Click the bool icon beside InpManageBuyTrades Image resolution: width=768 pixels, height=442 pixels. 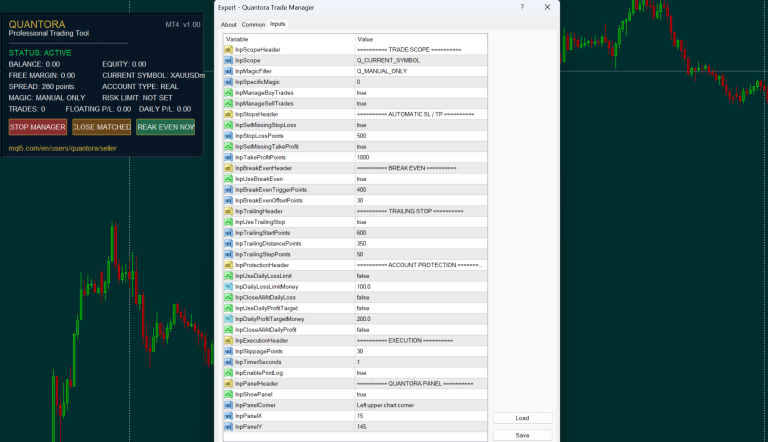pyautogui.click(x=228, y=93)
